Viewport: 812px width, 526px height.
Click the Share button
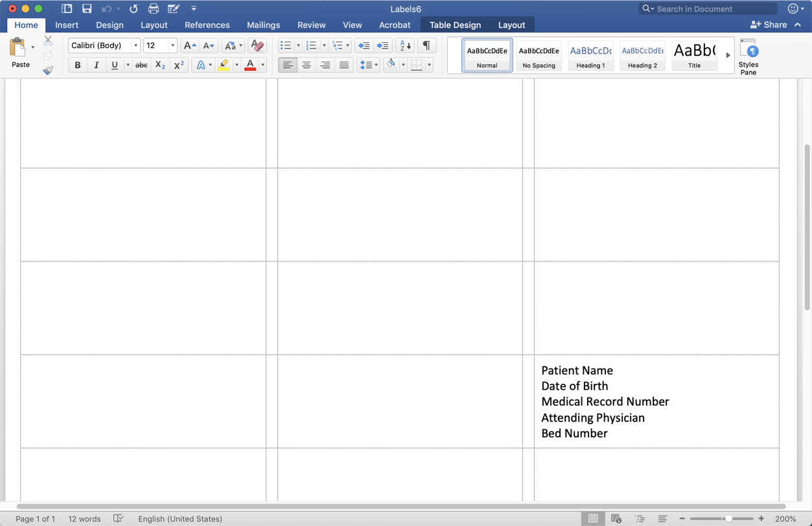point(769,25)
